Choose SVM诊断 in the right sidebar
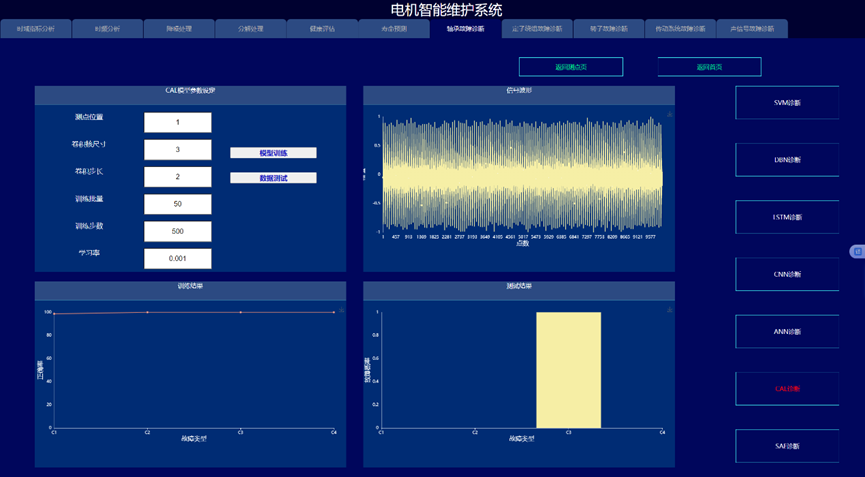The height and width of the screenshot is (477, 865). click(787, 103)
